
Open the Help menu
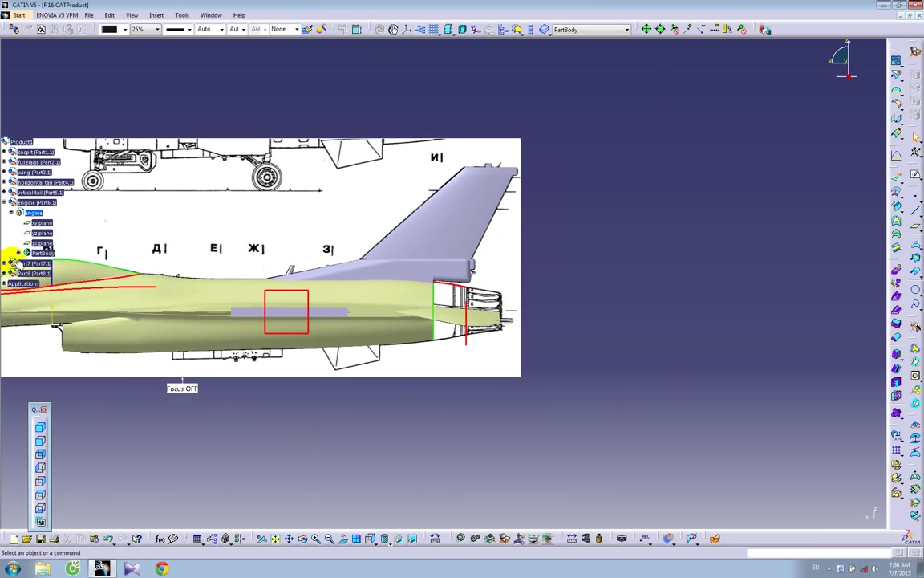coord(239,15)
